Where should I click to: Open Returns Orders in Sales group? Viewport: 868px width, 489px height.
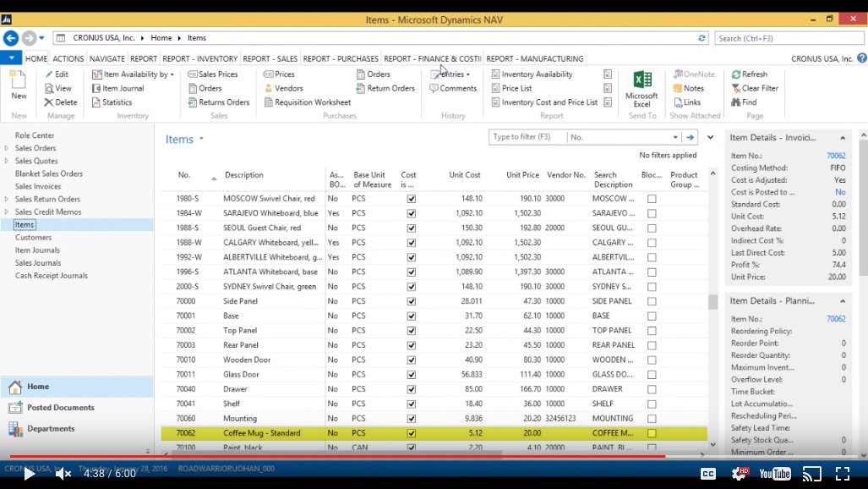(219, 102)
